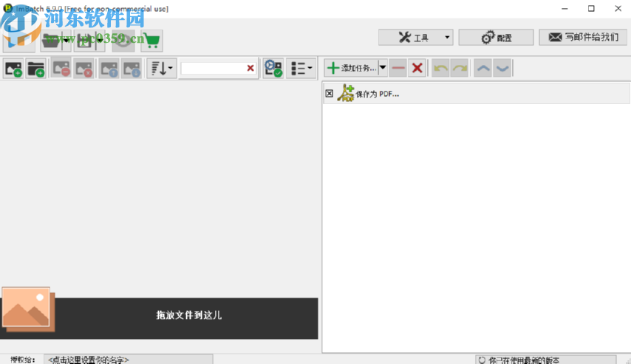Click the set-your-name field in status bar
The height and width of the screenshot is (364, 631).
point(129,360)
